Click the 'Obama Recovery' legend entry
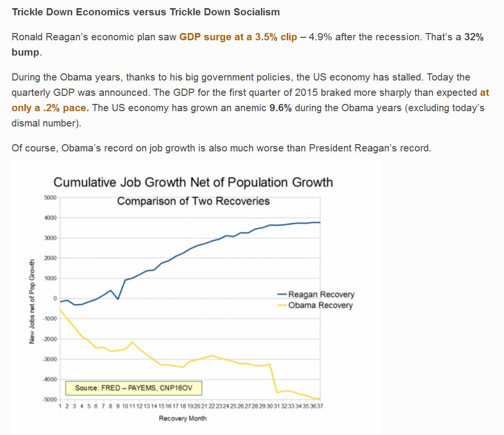Viewport: 504px width, 435px height. [x=320, y=305]
